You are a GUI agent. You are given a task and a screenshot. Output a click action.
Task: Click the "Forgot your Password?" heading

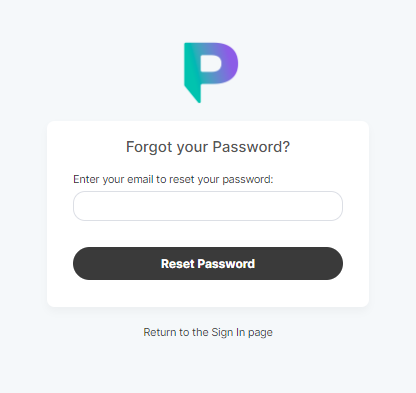(x=208, y=147)
